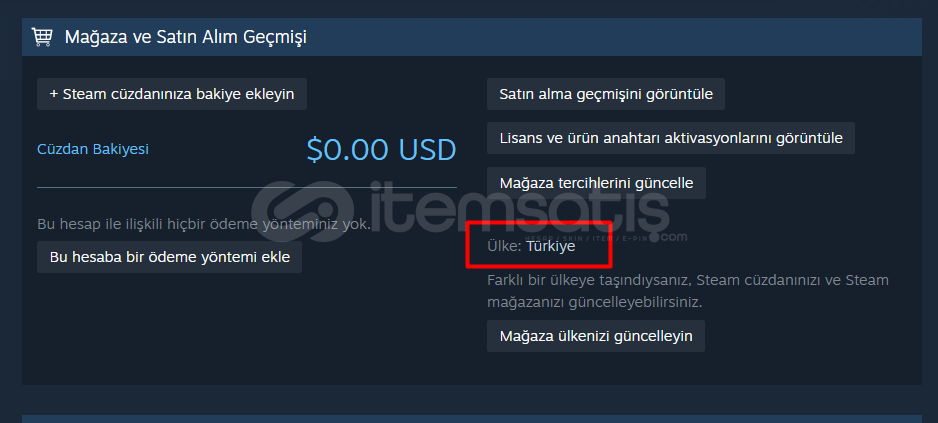The image size is (938, 423).
Task: View Lisans ve ürün anahtarı aktivasyonlarını görüntüle
Action: 671,138
